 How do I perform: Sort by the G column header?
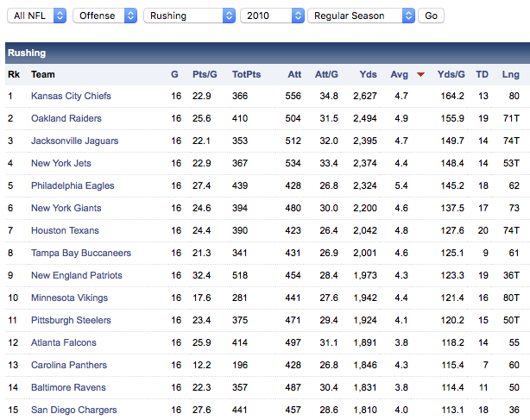click(174, 74)
